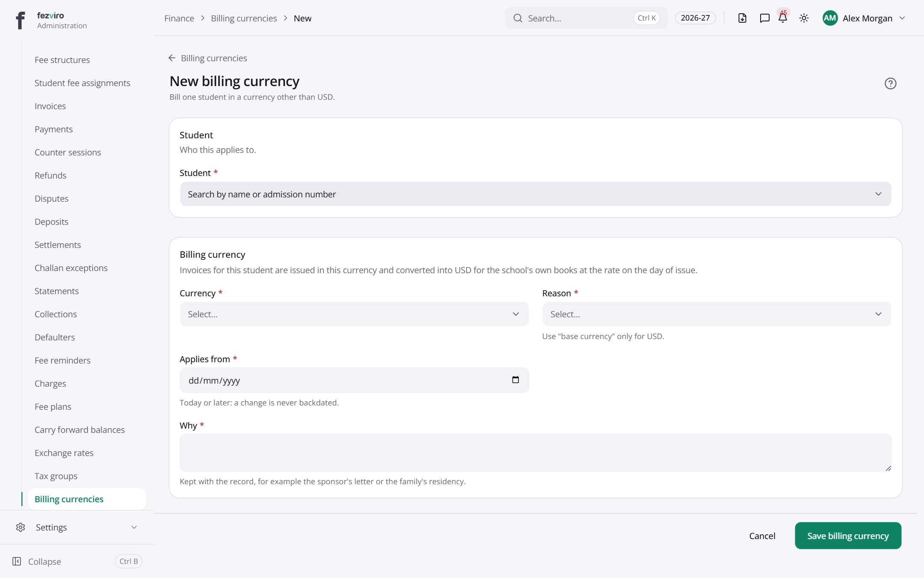Select the 2026-27 academic year chip
This screenshot has height=578, width=924.
coord(695,18)
